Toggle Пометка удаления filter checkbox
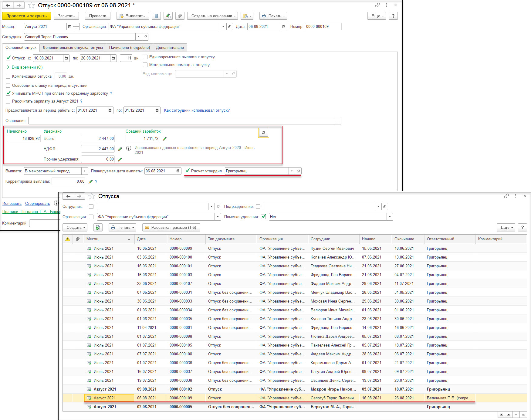531x420 pixels. (263, 217)
